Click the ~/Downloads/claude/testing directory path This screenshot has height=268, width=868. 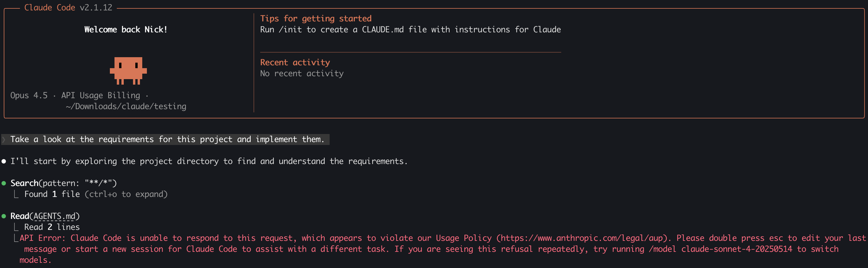(x=126, y=106)
